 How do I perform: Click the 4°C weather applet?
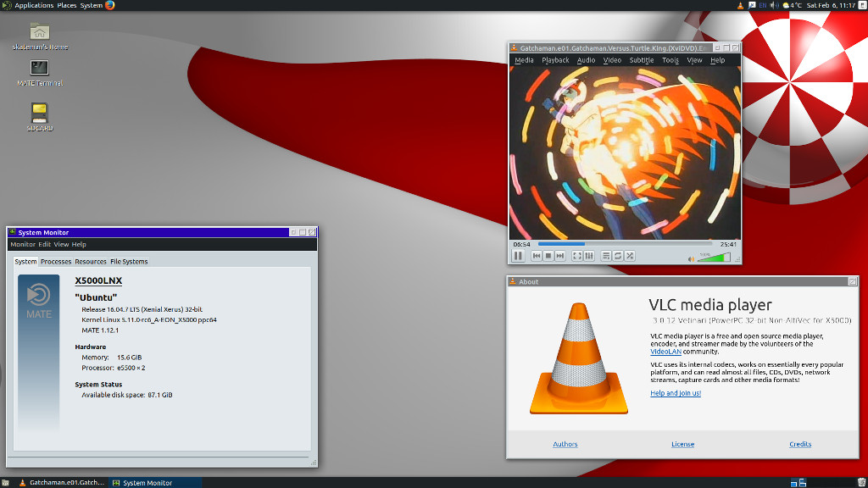[793, 5]
